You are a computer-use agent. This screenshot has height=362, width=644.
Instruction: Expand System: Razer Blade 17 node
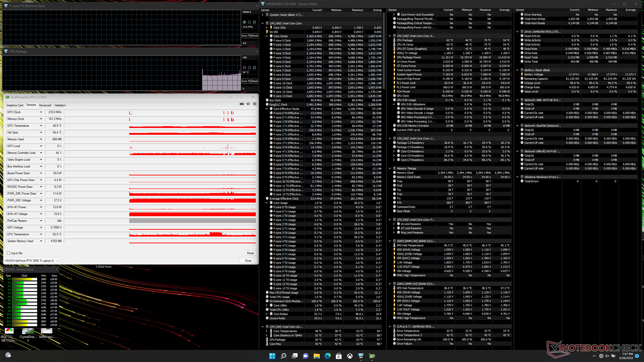pos(263,15)
